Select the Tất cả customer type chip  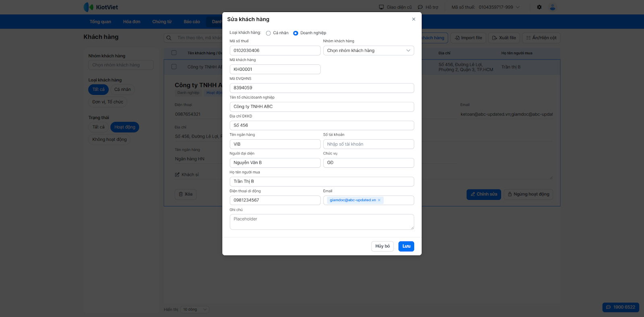click(99, 90)
